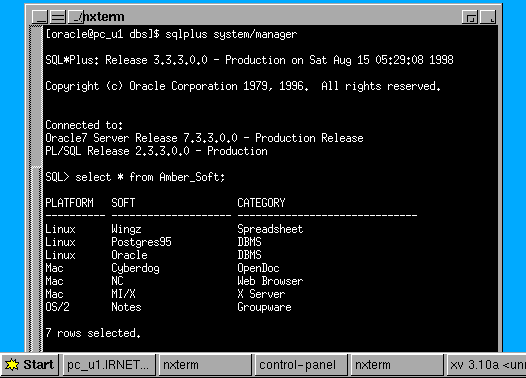The width and height of the screenshot is (526, 378).
Task: Click nxterm titlebar resize icon at right
Action: coord(470,17)
